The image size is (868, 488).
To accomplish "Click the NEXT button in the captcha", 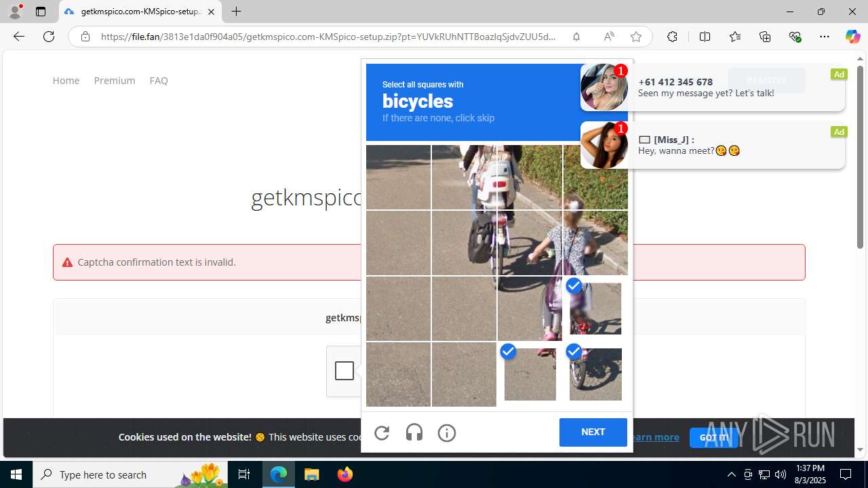I will [593, 432].
